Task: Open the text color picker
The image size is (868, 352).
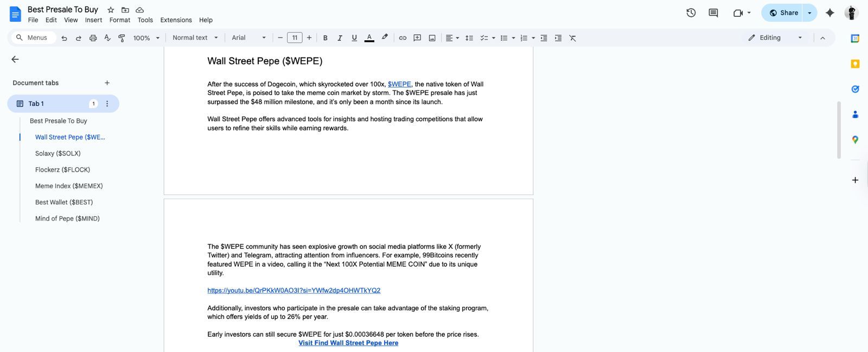Action: click(x=369, y=38)
